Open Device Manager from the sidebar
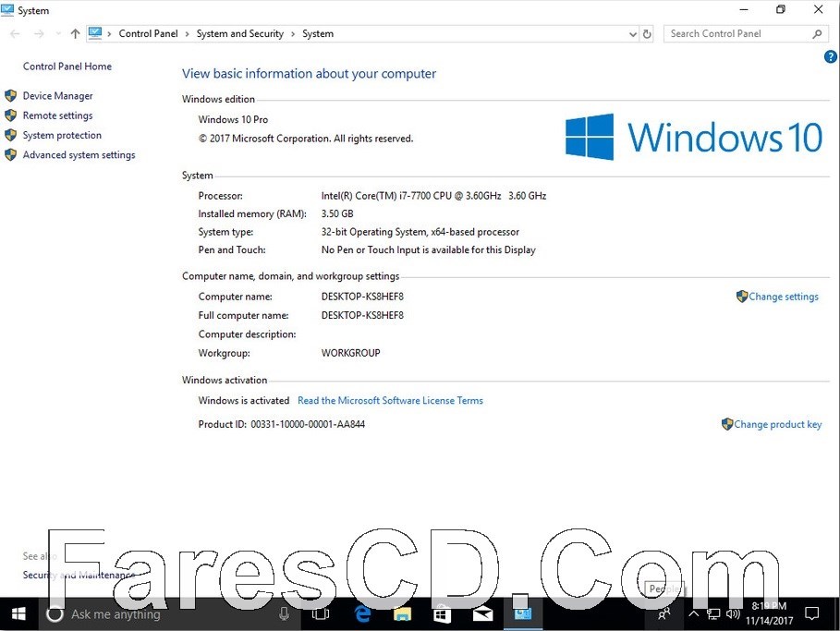840x631 pixels. [57, 96]
